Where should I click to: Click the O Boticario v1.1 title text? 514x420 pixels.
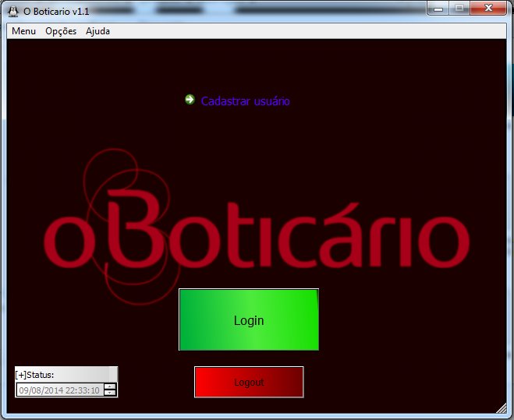tap(56, 12)
